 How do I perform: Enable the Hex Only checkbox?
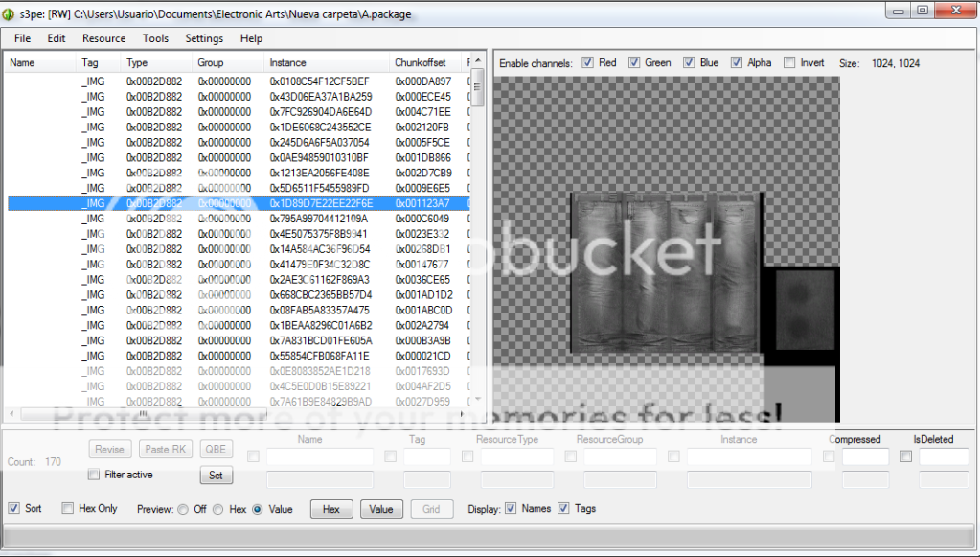click(x=68, y=508)
